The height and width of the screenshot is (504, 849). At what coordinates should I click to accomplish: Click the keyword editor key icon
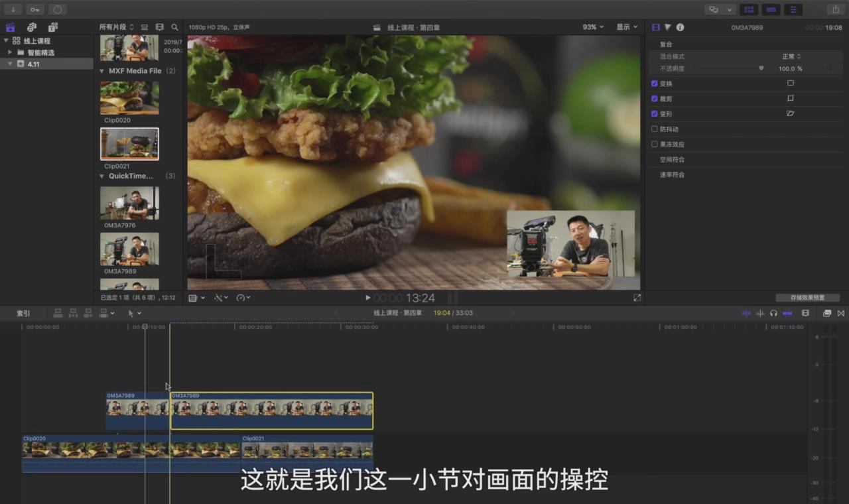[x=35, y=9]
